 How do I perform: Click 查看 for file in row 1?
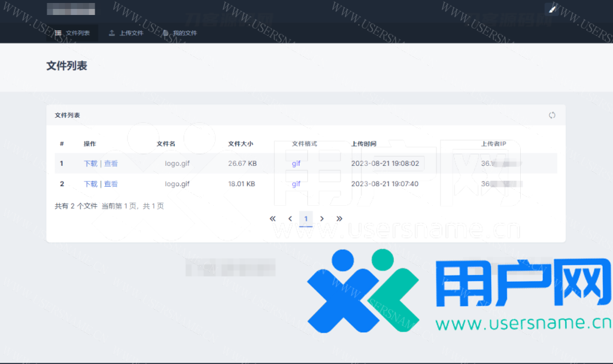pyautogui.click(x=111, y=163)
